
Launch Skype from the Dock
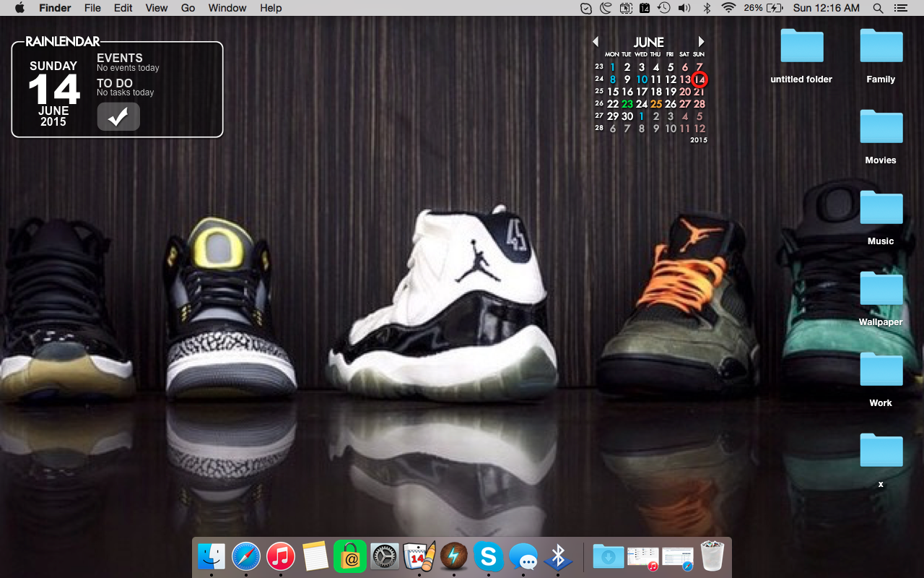pyautogui.click(x=489, y=556)
